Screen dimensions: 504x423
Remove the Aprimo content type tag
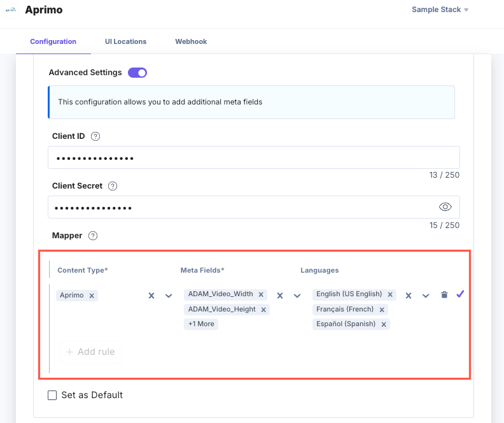(92, 296)
